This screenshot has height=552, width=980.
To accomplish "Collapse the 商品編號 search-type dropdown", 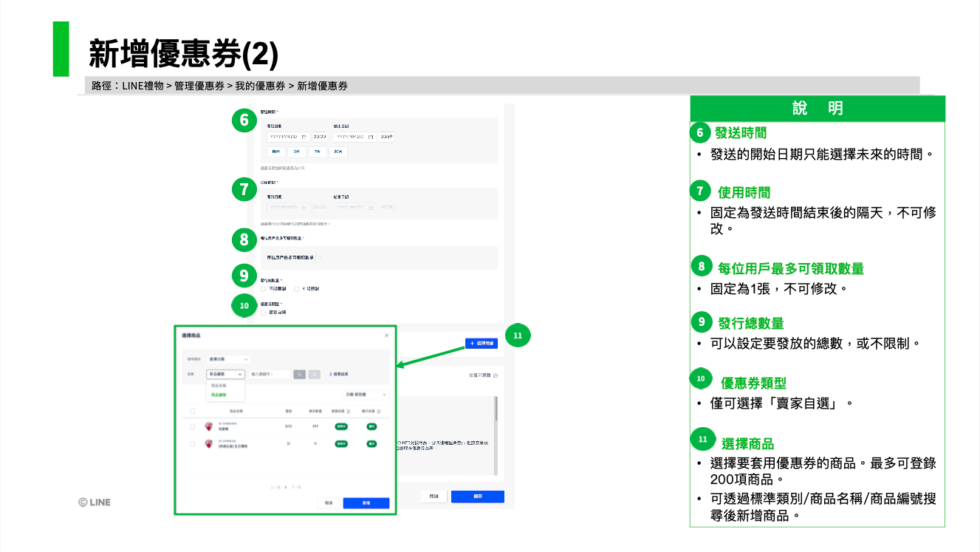I will [225, 374].
